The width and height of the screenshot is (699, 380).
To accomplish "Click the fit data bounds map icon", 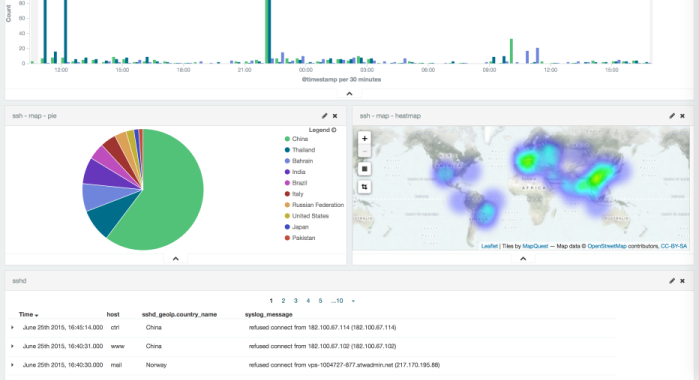I will 364,187.
